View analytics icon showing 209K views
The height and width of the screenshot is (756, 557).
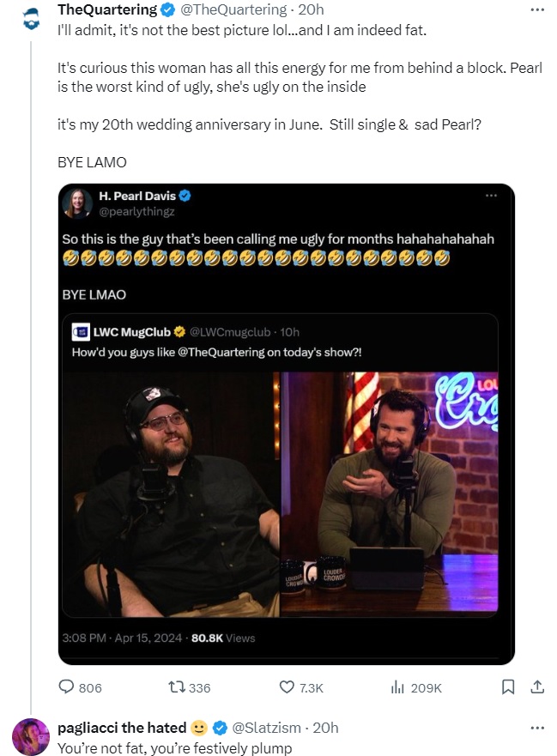click(397, 686)
